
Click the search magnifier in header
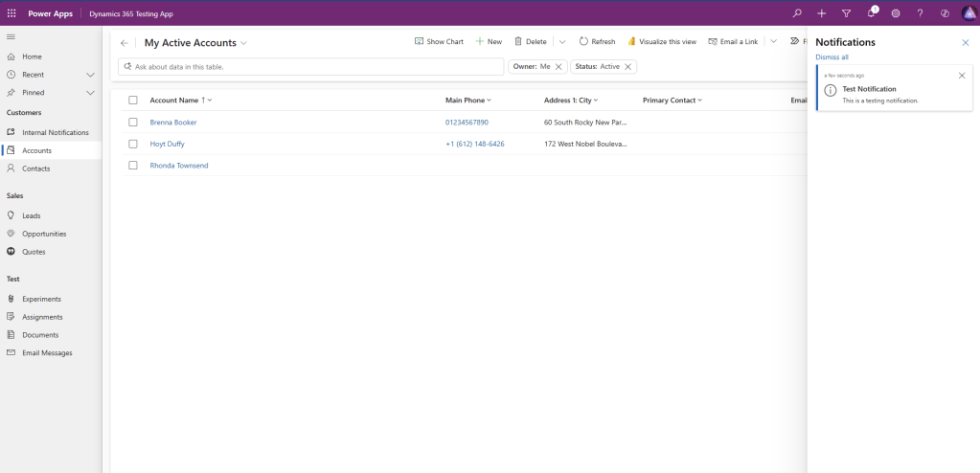point(797,13)
